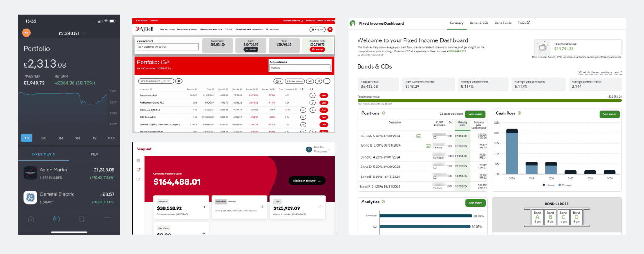Expand the £2,340.51 balance chevron in mobile app
This screenshot has width=644, height=254.
pos(84,33)
